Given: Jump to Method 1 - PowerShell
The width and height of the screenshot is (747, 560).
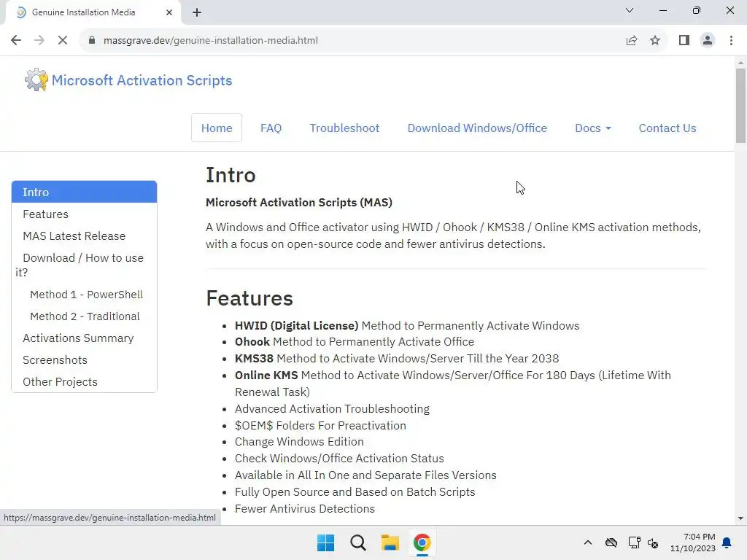Looking at the screenshot, I should pyautogui.click(x=86, y=295).
